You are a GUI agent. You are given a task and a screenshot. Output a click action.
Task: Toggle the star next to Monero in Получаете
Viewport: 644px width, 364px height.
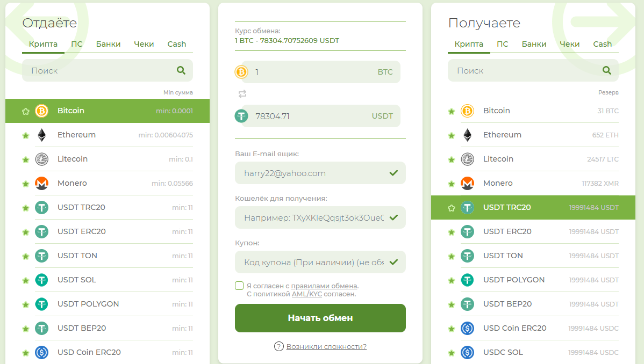(451, 183)
